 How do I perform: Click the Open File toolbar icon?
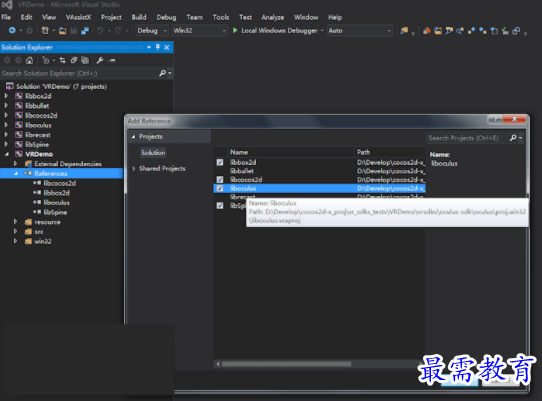pyautogui.click(x=63, y=31)
